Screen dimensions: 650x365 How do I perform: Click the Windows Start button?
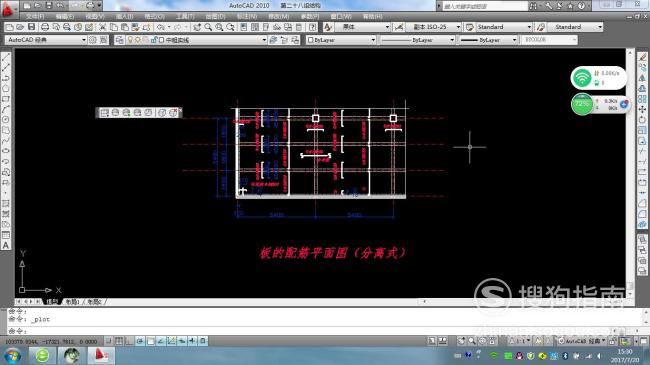pyautogui.click(x=12, y=355)
